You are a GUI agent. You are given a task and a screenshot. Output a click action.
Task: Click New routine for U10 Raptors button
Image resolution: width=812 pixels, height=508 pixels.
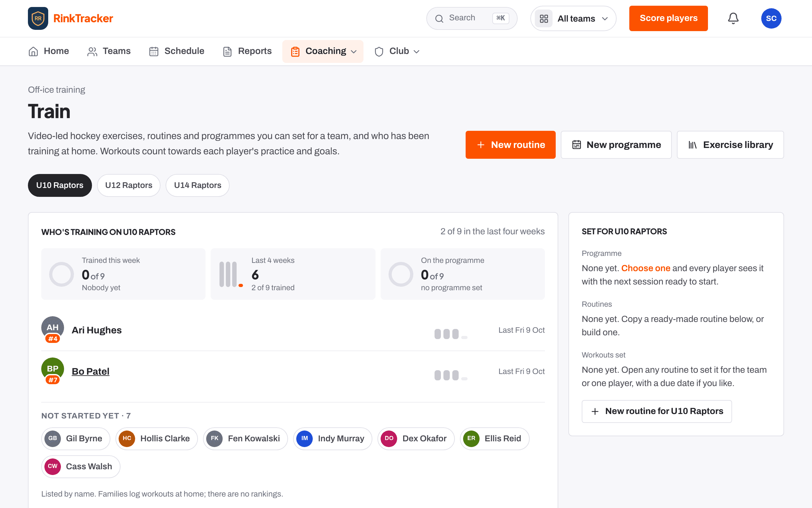pos(657,411)
